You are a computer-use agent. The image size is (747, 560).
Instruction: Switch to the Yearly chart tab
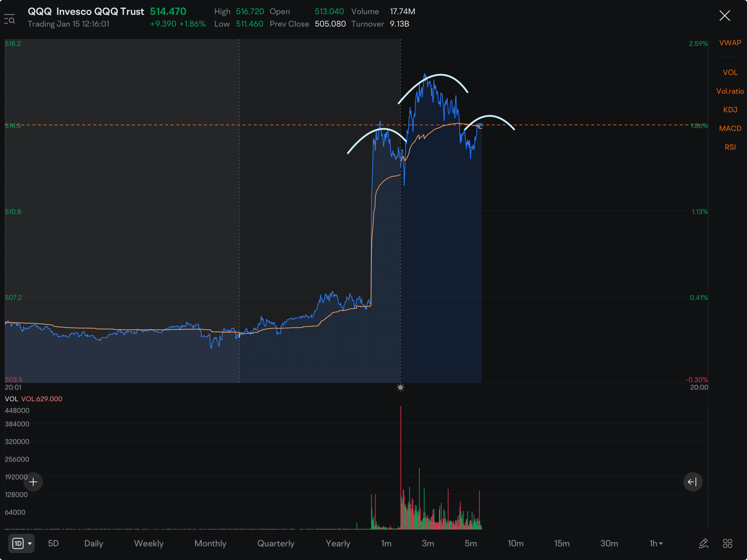(338, 543)
